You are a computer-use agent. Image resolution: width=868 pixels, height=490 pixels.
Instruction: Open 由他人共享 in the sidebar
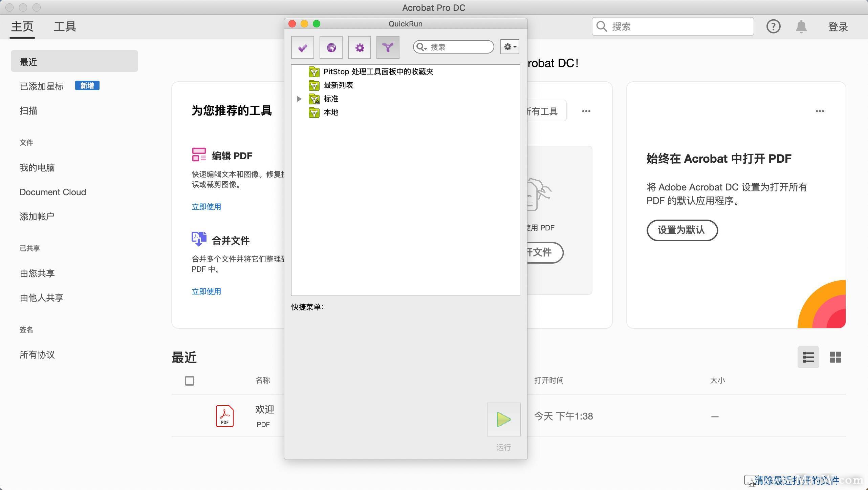click(x=42, y=298)
